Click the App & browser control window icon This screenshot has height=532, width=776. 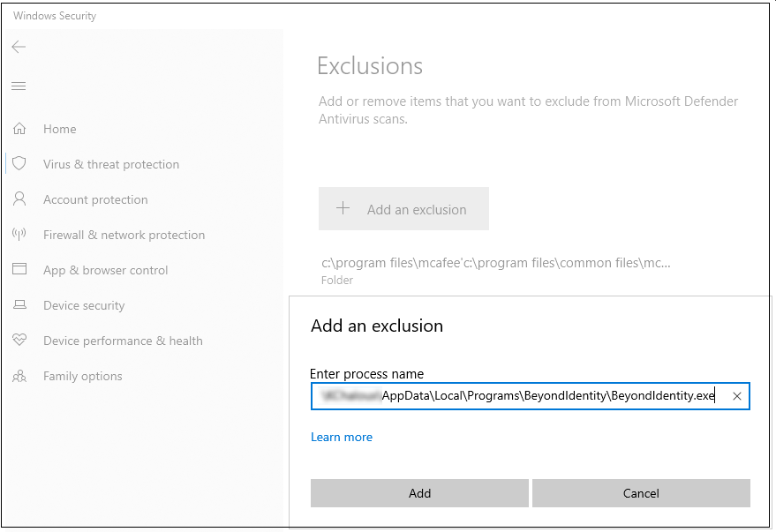pyautogui.click(x=19, y=270)
